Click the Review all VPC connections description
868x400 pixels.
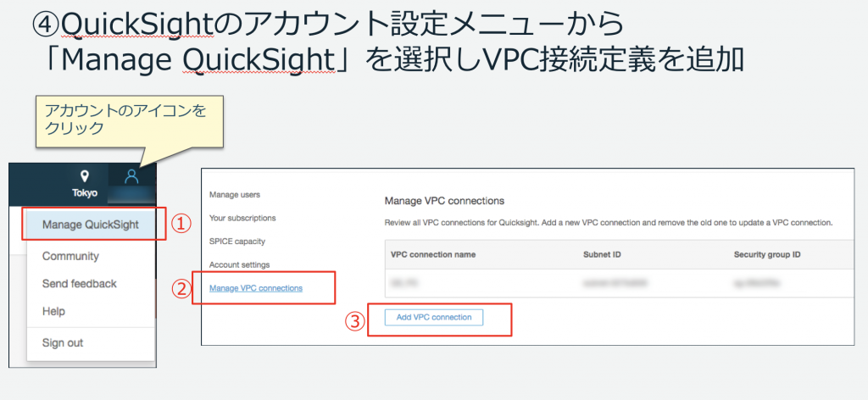click(x=609, y=223)
